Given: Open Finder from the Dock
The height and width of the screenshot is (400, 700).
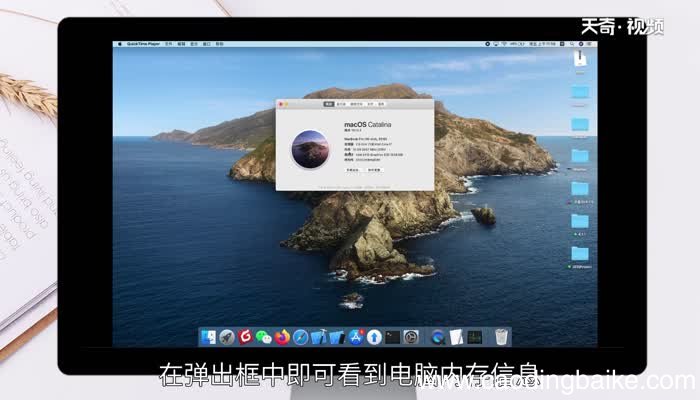Looking at the screenshot, I should pos(208,338).
